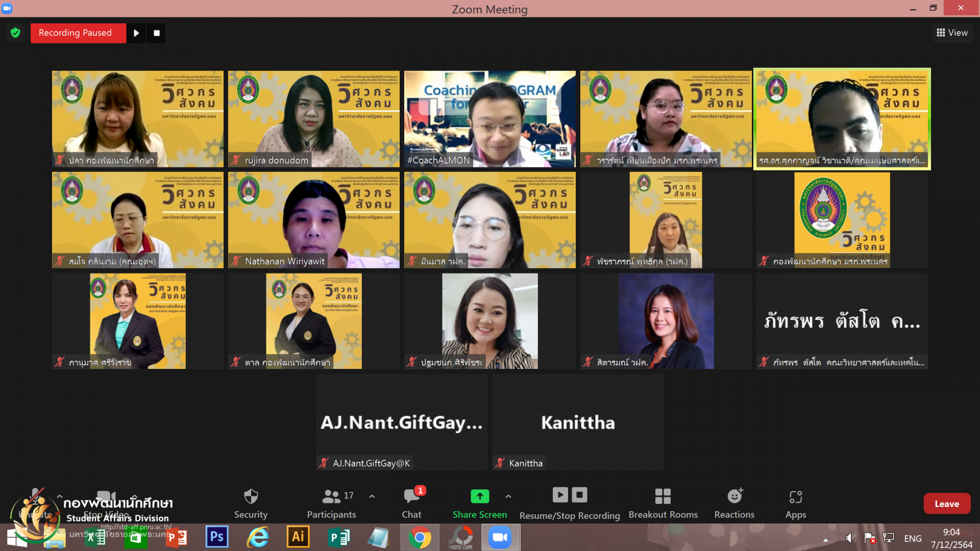Resume recording with the play button
Screen dimensions: 980x551
tap(136, 33)
